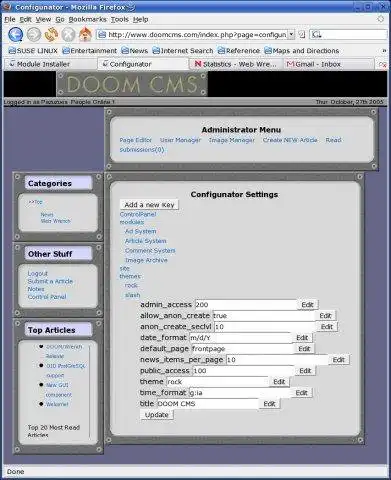Open the Tools menu
Screen dimensions: 391x480
[120, 19]
